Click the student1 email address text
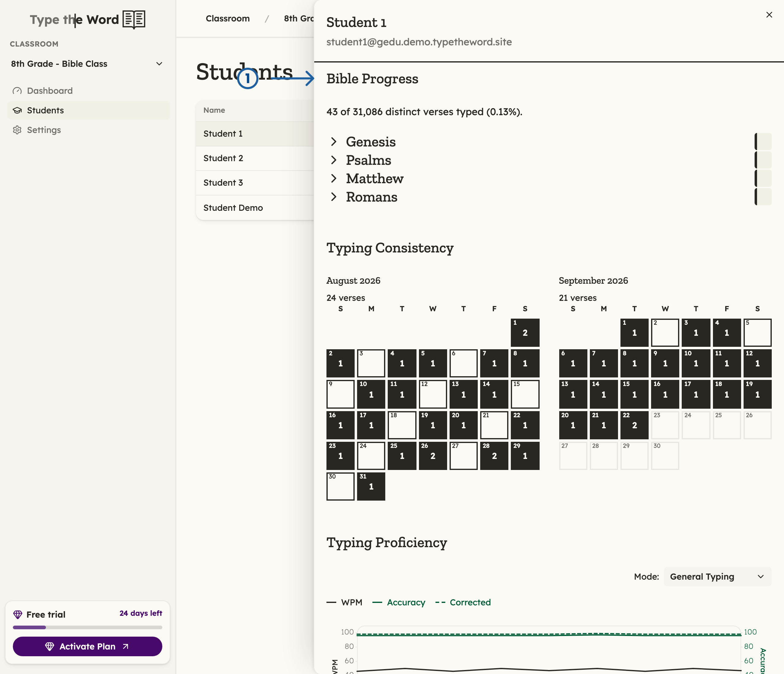The image size is (784, 674). (x=419, y=42)
